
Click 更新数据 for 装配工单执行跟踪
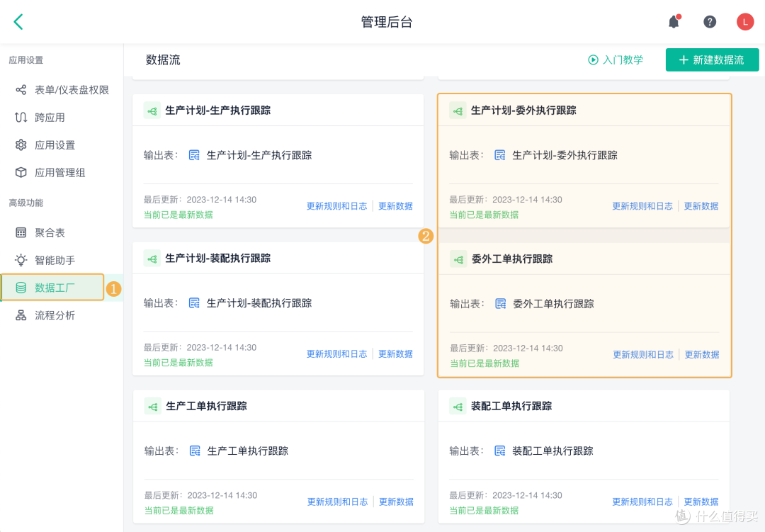click(x=701, y=502)
